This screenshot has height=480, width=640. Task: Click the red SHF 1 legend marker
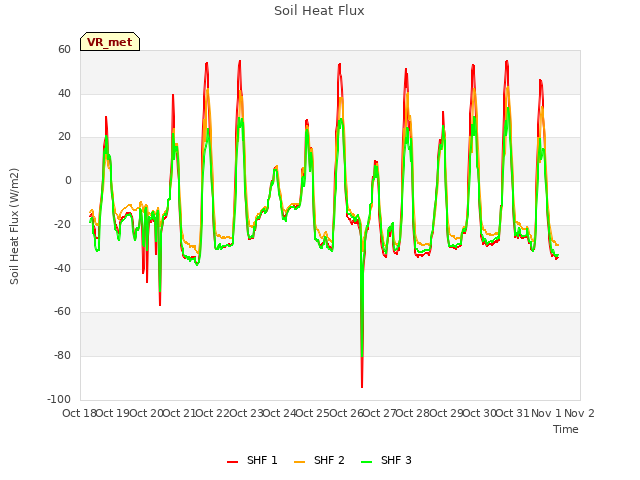[x=233, y=462]
